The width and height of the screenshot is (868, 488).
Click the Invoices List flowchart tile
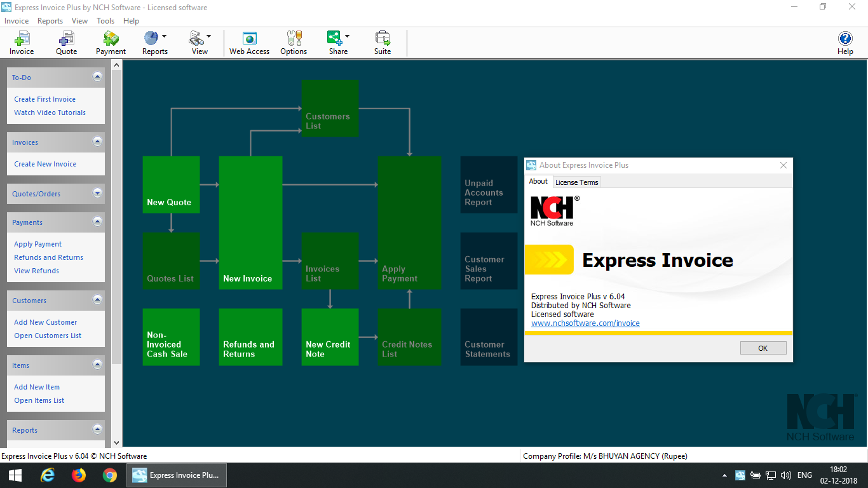[330, 261]
